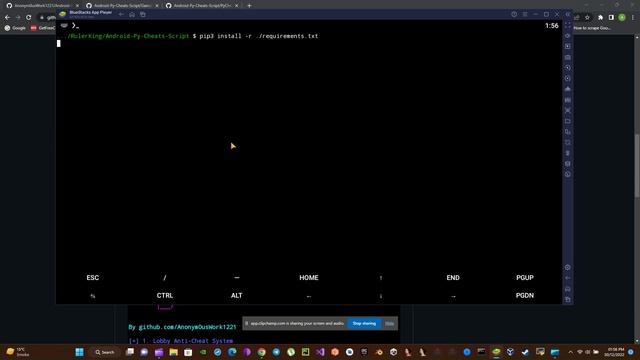Open Chrome extensions puzzle icon
640x360 pixels.
click(600, 17)
